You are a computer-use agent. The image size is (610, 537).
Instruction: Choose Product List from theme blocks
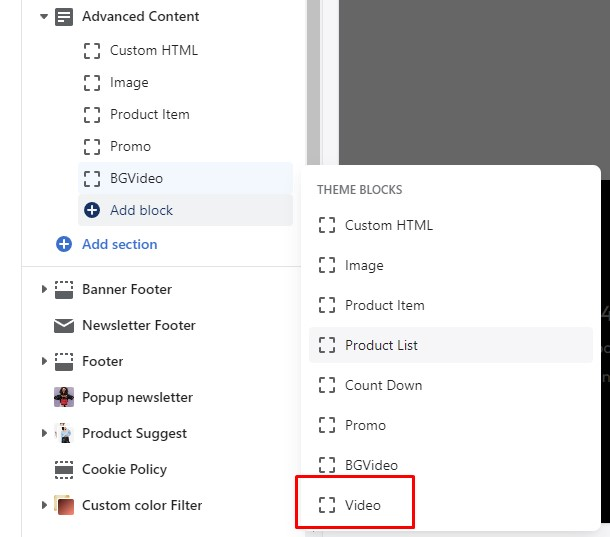coord(381,345)
